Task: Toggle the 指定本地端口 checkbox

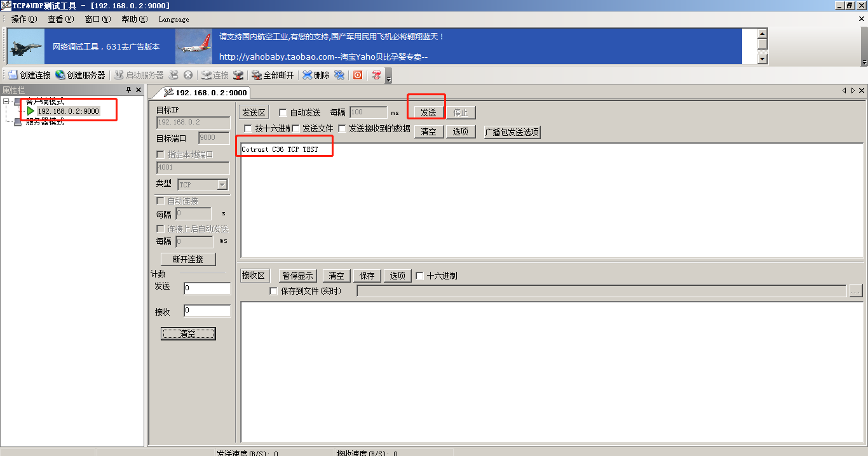Action: 160,154
